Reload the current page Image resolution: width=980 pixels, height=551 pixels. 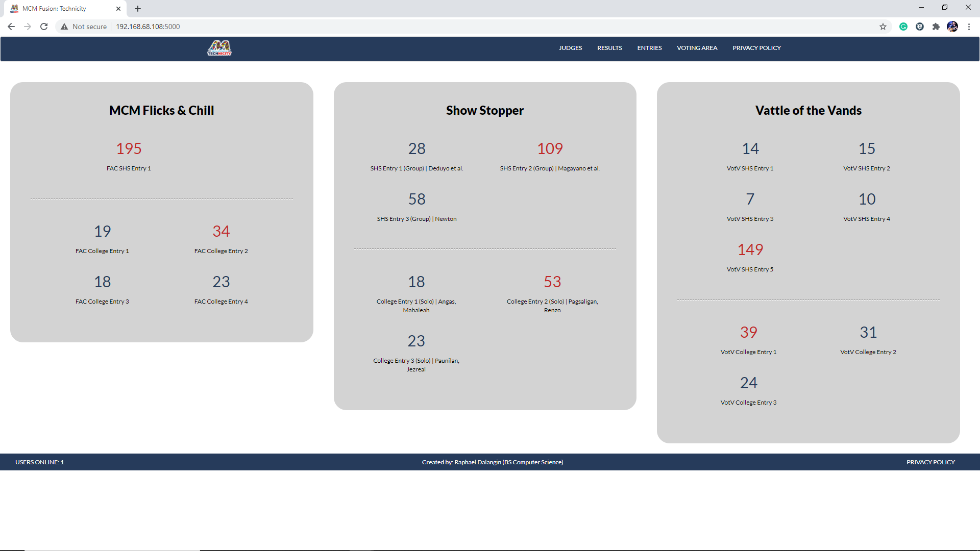[x=44, y=27]
